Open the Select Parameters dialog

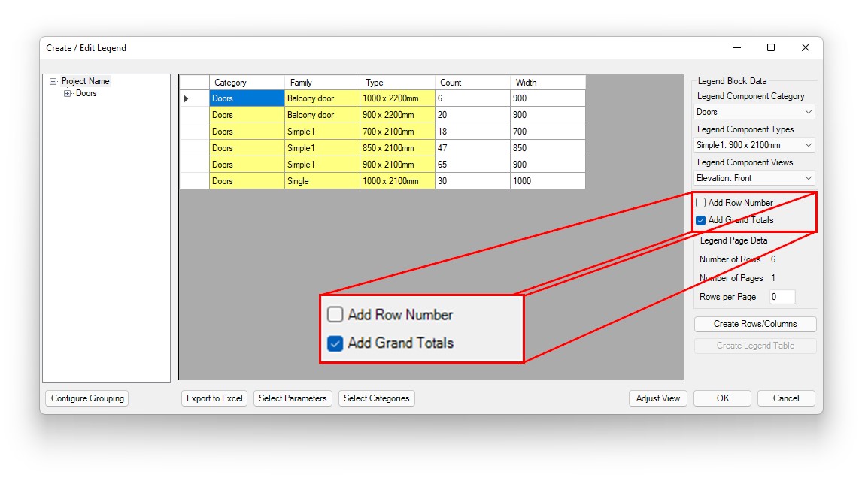tap(293, 398)
